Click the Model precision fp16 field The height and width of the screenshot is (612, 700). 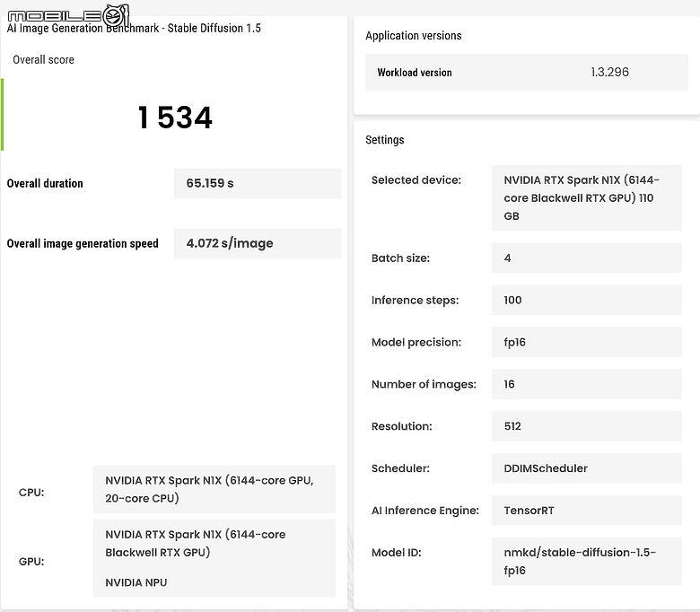click(x=587, y=342)
